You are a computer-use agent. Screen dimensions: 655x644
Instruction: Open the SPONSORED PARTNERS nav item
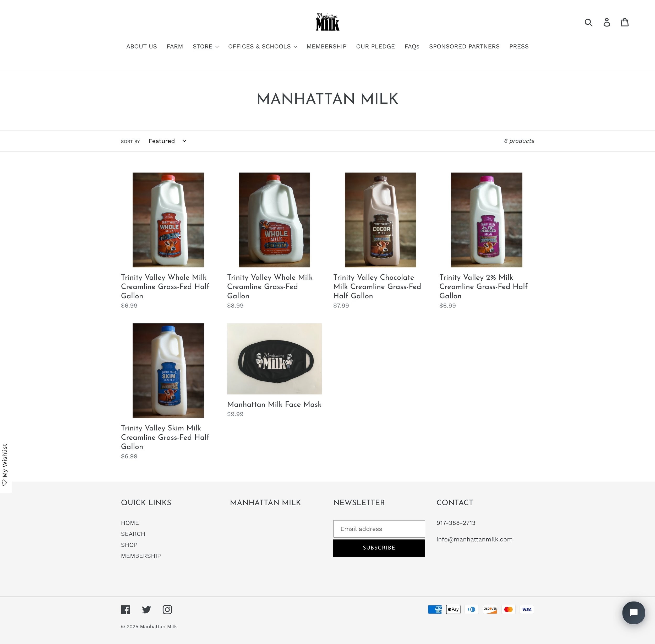click(x=464, y=47)
